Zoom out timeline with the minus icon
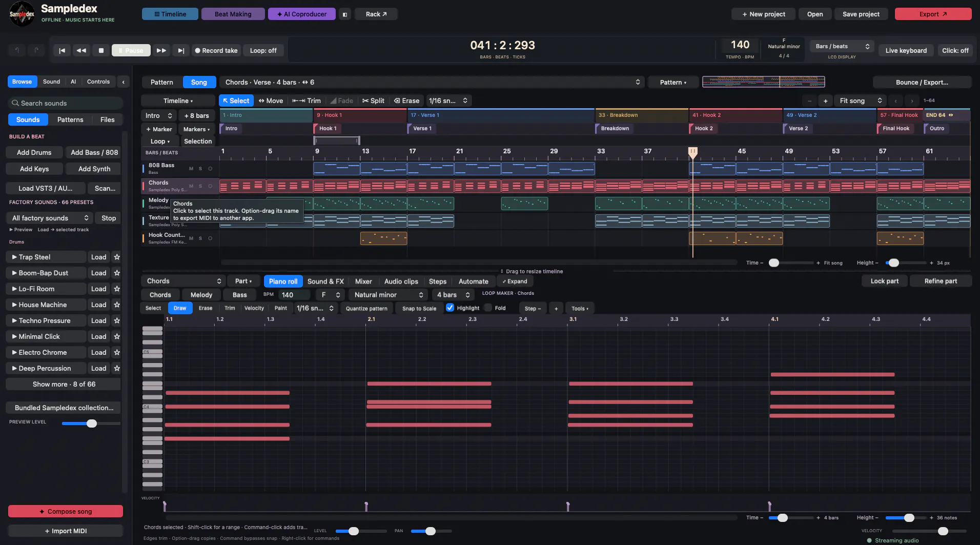The width and height of the screenshot is (980, 545). coord(809,100)
